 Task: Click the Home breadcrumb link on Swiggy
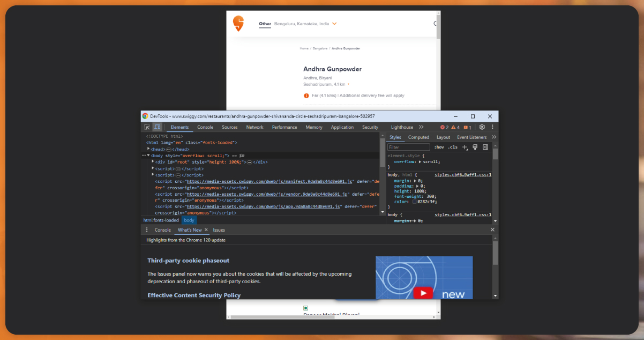[x=304, y=48]
